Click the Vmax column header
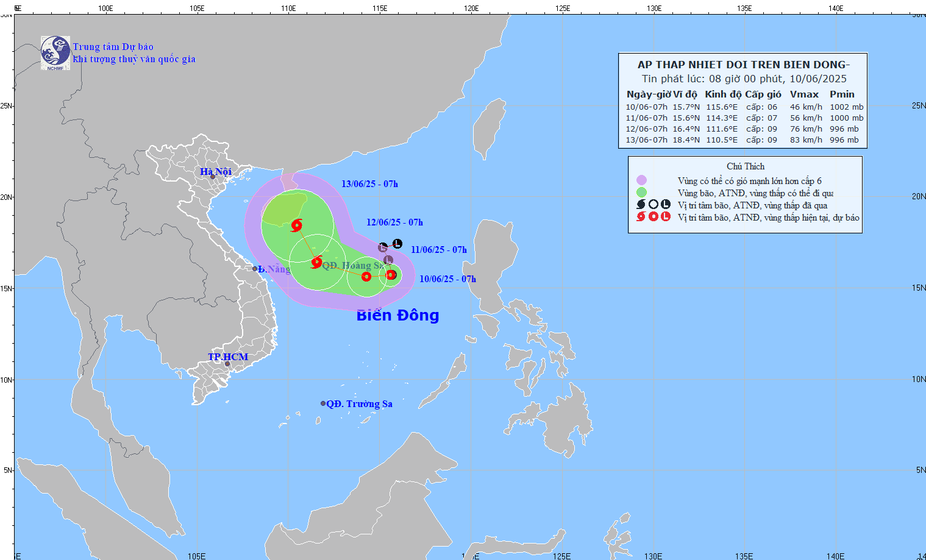The width and height of the screenshot is (926, 560). point(804,94)
